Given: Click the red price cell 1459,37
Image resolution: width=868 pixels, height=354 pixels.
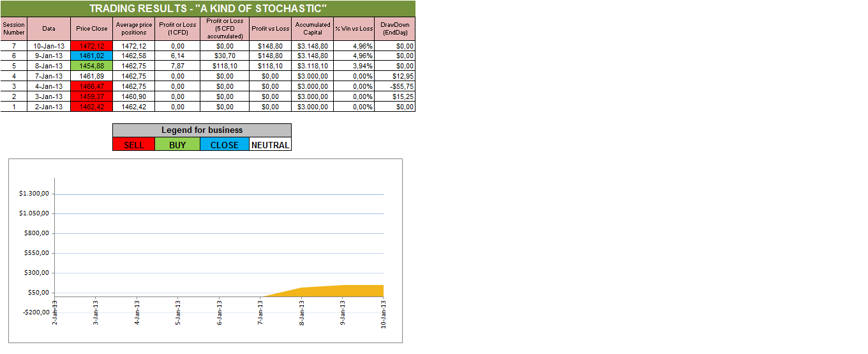Looking at the screenshot, I should (92, 96).
